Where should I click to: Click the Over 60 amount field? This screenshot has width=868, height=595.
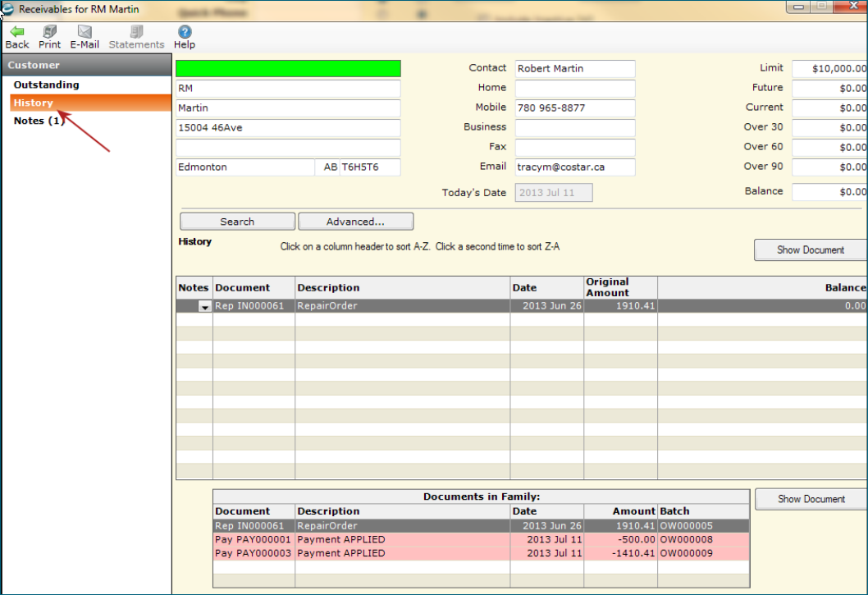coord(829,148)
